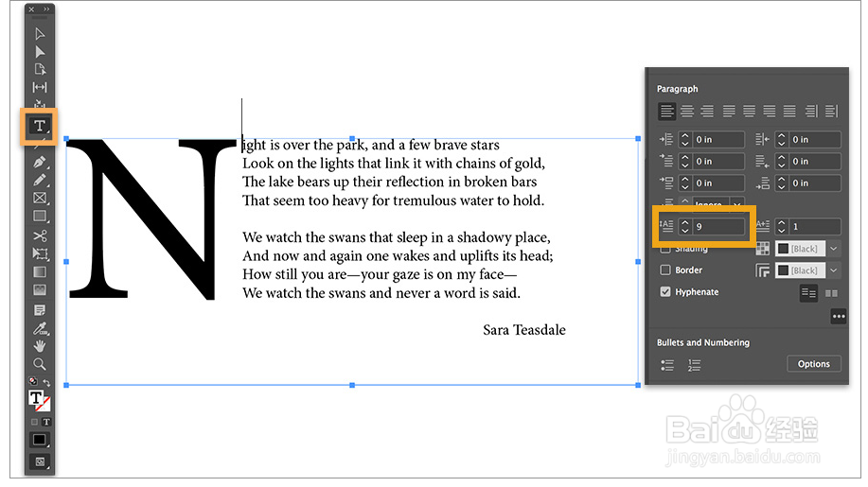
Task: Uncheck the Hyphenate checkbox
Action: [x=665, y=291]
